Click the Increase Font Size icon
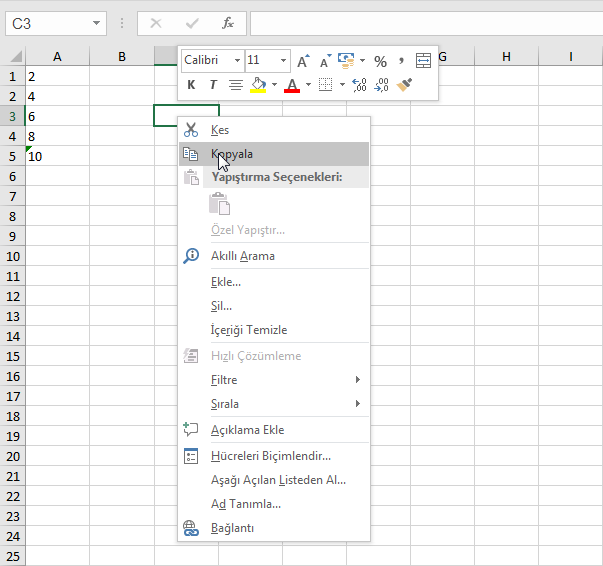603x566 pixels. pyautogui.click(x=303, y=61)
